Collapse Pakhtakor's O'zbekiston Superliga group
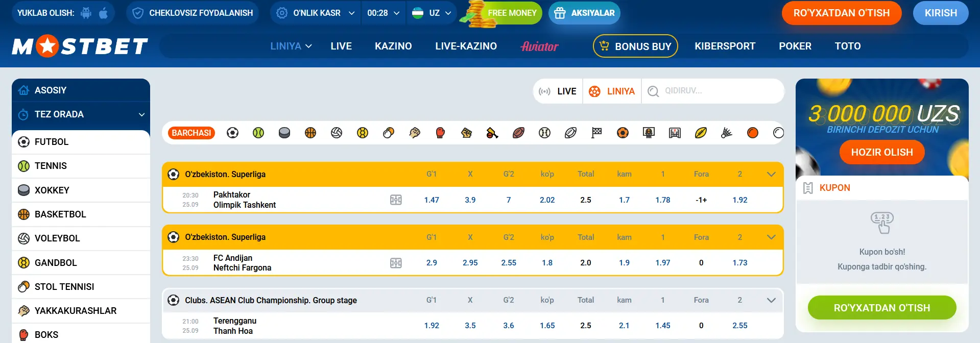Screen dimensions: 980x343 tap(771, 174)
